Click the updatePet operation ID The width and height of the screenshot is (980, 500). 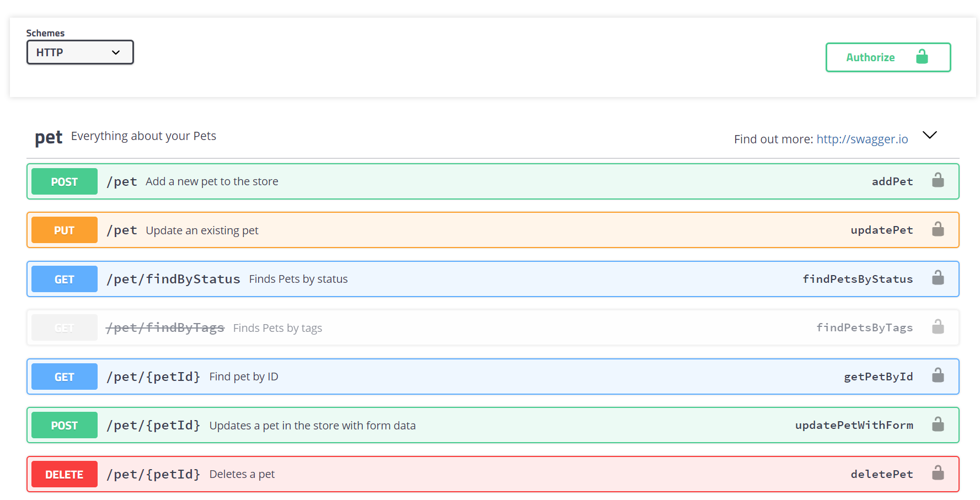pyautogui.click(x=882, y=230)
